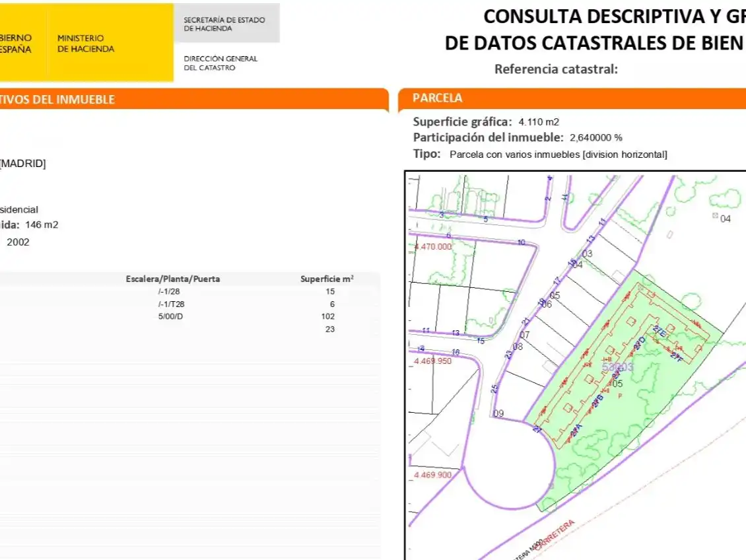Image resolution: width=746 pixels, height=560 pixels.
Task: Click the coordinate label 4.469.950 on map
Action: click(432, 361)
